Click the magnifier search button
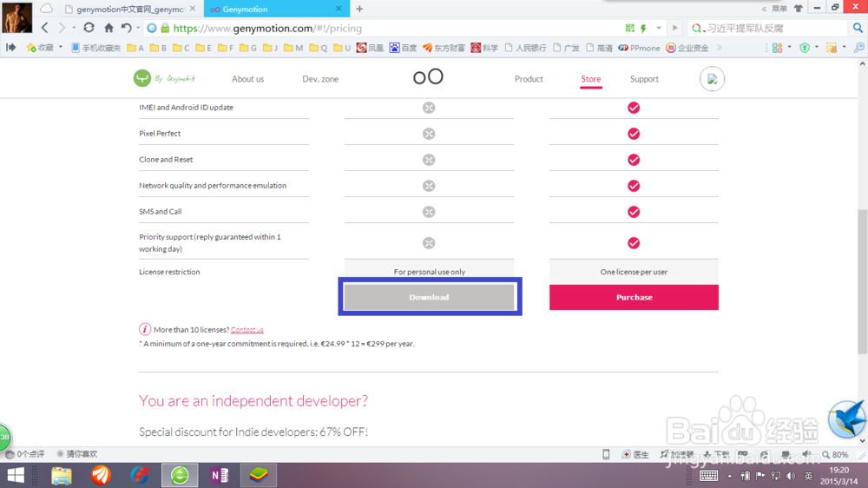Screen dimensions: 868x488 [x=858, y=28]
